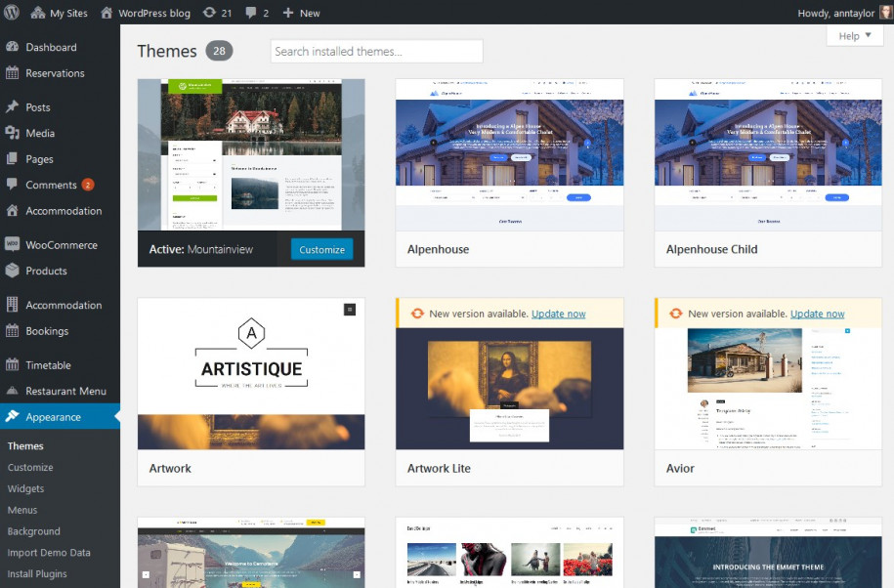Open the updates icon showing 21

point(209,13)
